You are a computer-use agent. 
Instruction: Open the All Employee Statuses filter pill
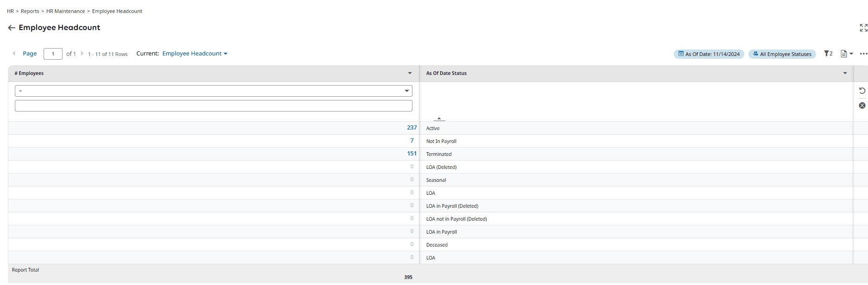[782, 54]
